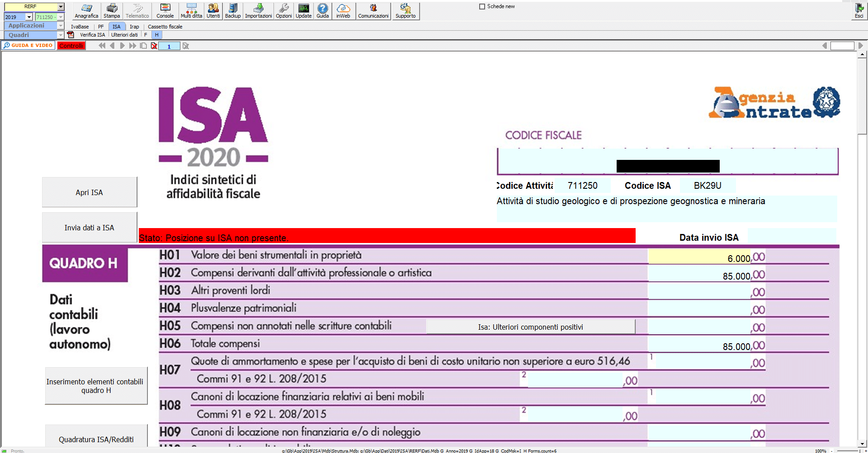The image size is (868, 453).
Task: Open Opzioni wrench settings
Action: (284, 11)
